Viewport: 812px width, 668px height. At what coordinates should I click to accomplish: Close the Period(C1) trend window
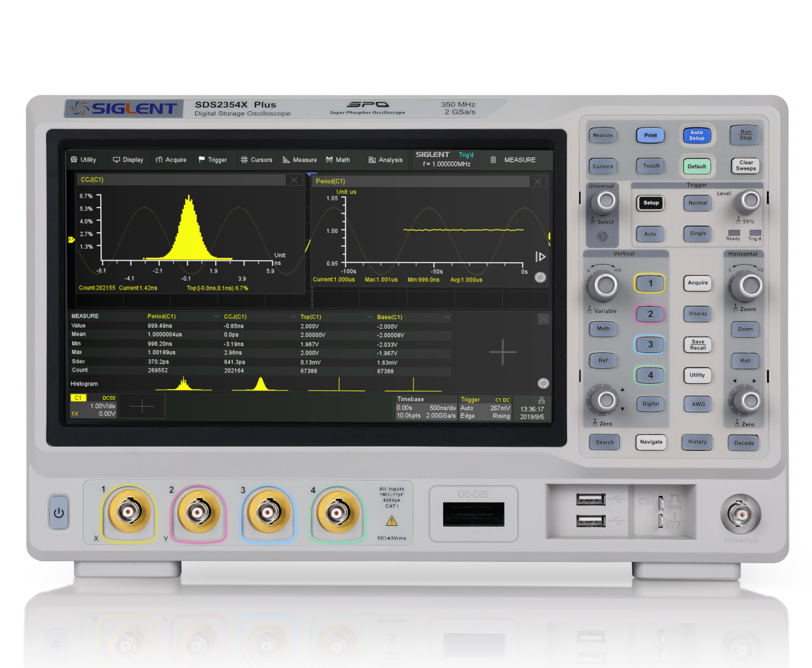[x=538, y=181]
